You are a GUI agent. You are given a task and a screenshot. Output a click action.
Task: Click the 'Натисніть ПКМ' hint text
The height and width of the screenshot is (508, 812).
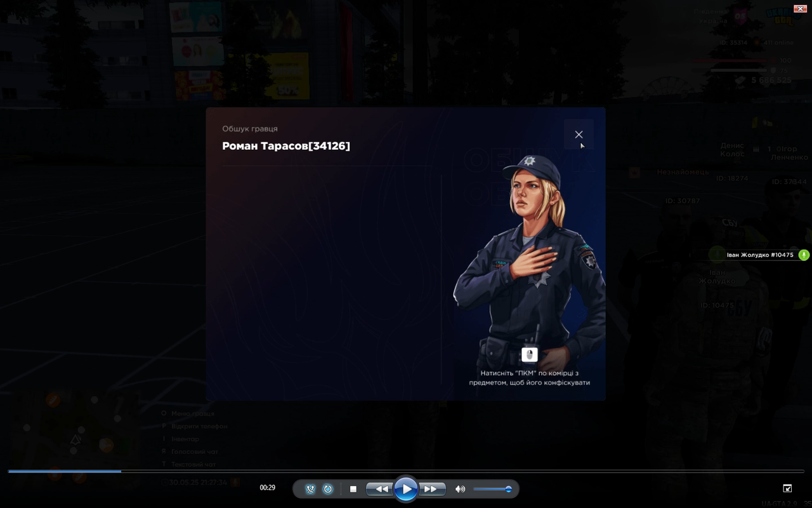530,378
